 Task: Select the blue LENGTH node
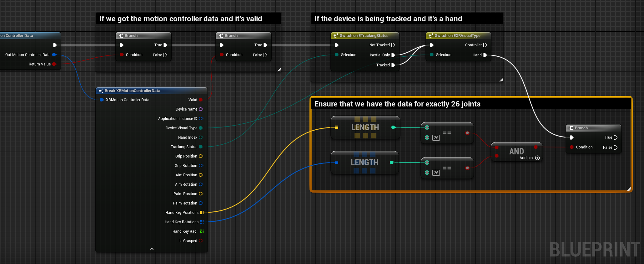point(365,163)
